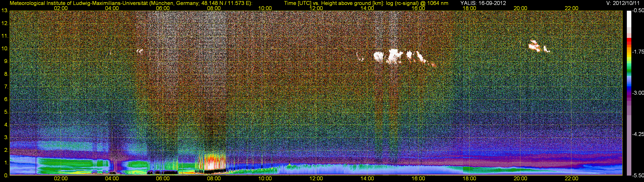
Task: Click the small white cloud near 05:00 at 10 km
Action: coord(139,51)
